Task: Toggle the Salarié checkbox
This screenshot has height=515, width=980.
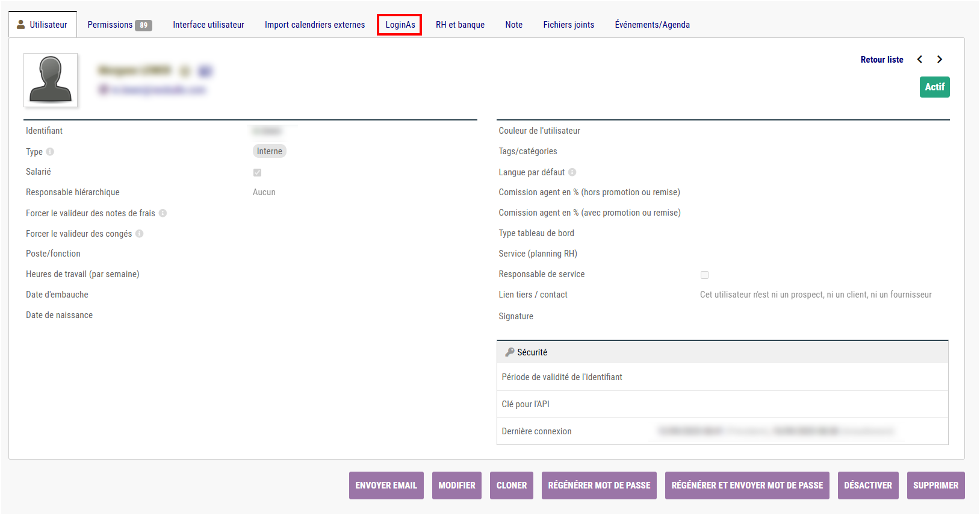Action: 257,172
